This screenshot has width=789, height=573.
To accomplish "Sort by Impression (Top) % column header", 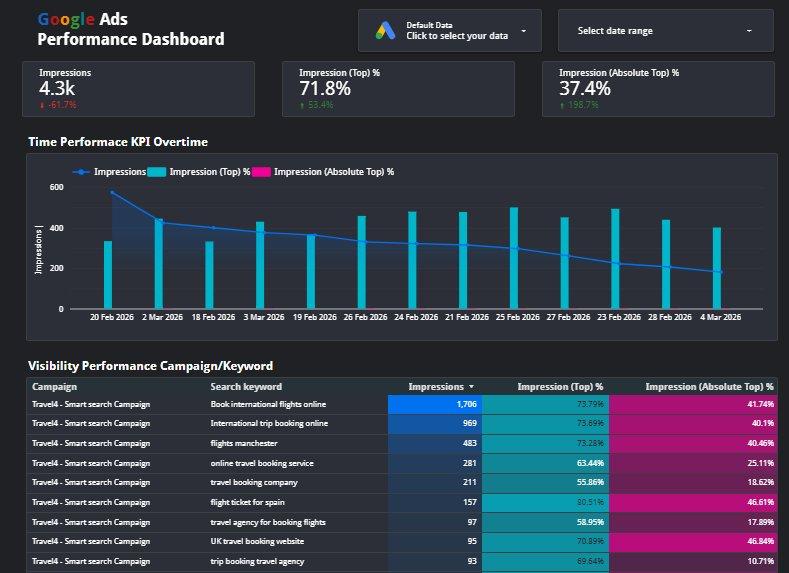I will (x=560, y=387).
